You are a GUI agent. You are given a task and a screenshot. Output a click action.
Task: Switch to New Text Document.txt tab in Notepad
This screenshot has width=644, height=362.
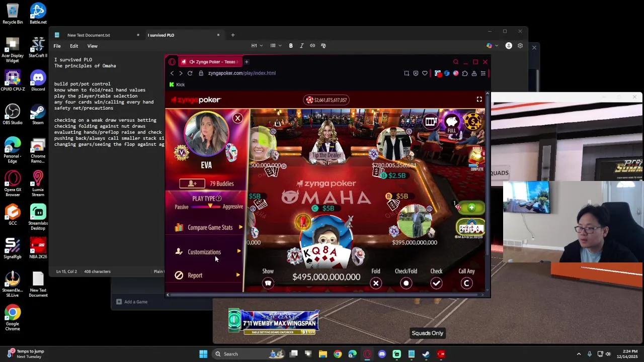[x=96, y=35]
